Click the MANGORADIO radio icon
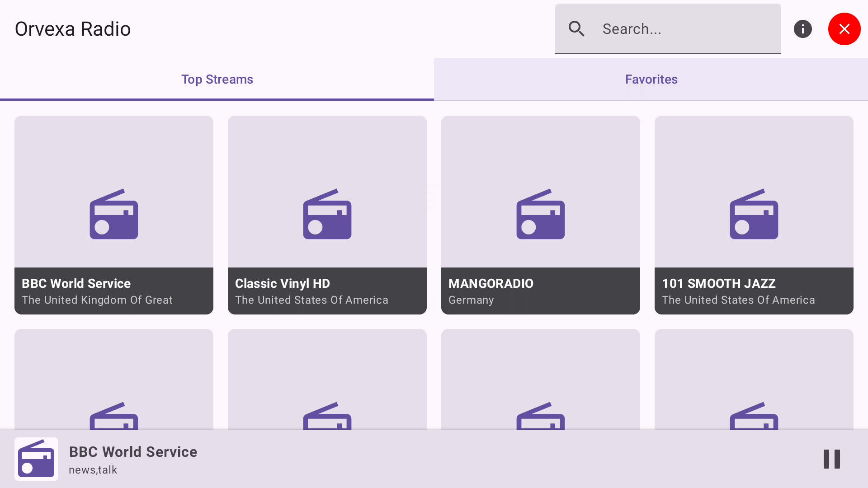 click(x=541, y=214)
